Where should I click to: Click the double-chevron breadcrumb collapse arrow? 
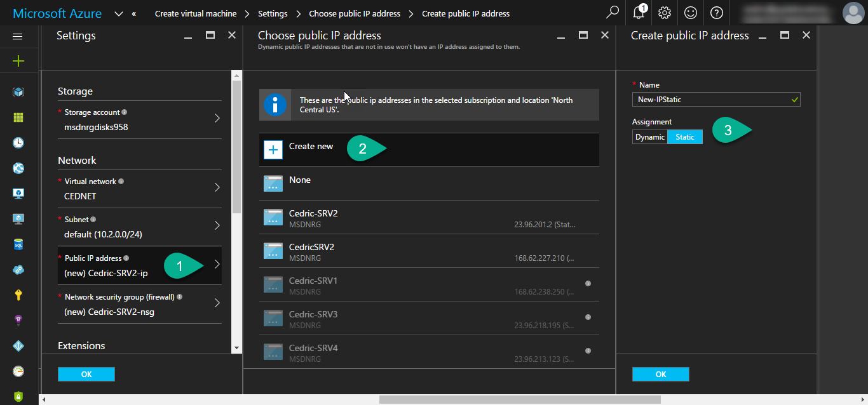tap(134, 13)
